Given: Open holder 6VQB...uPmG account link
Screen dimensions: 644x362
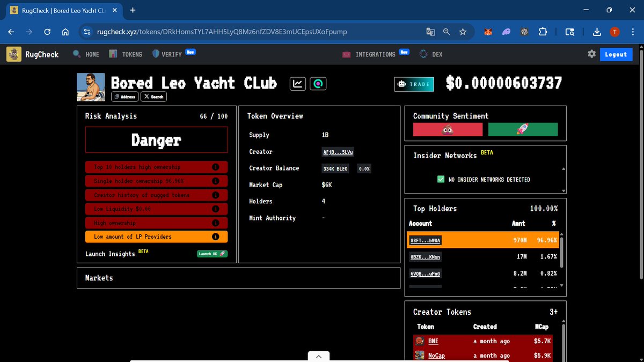Looking at the screenshot, I should pos(426,274).
